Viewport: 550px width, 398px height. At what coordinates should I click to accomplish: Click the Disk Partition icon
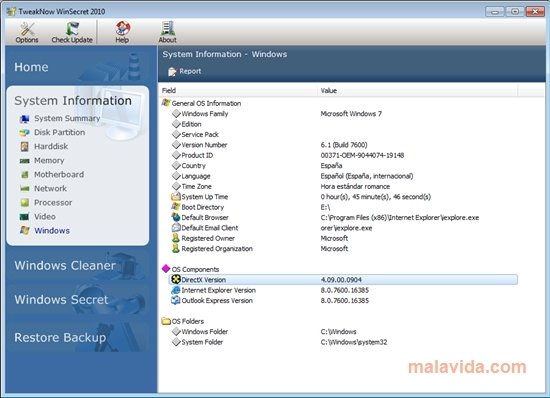click(25, 133)
